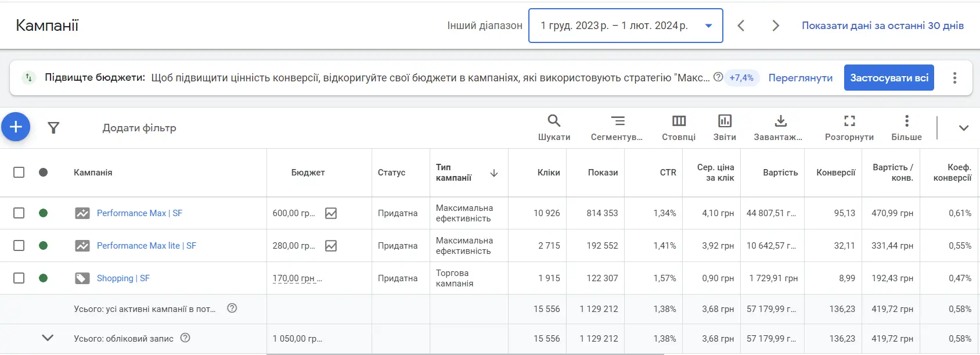This screenshot has width=980, height=355.
Task: Expand the Усього: обліковий запис row
Action: pos(48,338)
